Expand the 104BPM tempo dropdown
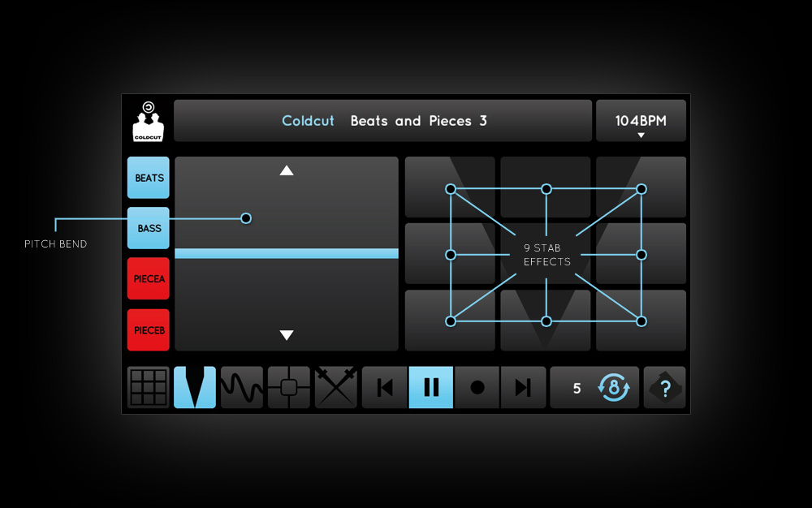The height and width of the screenshot is (508, 812). point(641,122)
